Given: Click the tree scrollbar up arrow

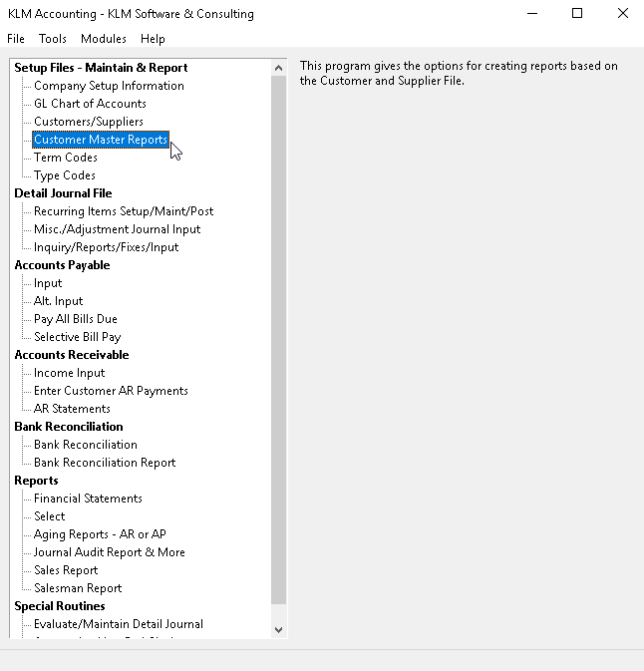Looking at the screenshot, I should pyautogui.click(x=278, y=68).
